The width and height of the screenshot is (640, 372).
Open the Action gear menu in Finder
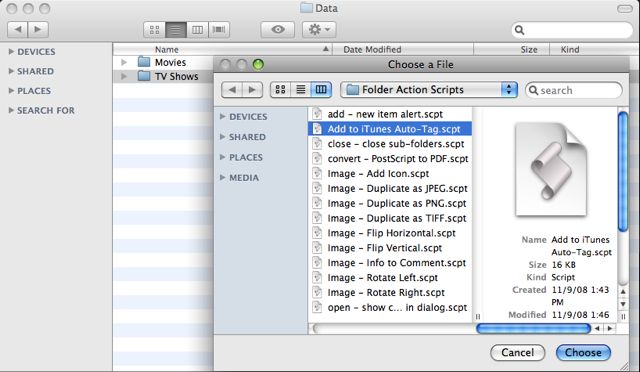click(319, 30)
